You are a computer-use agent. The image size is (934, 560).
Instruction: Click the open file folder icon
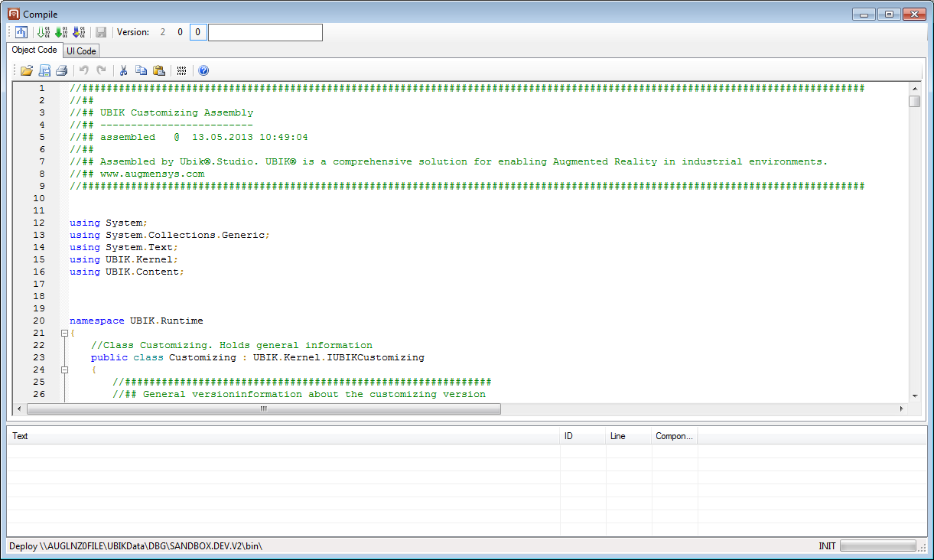(27, 71)
